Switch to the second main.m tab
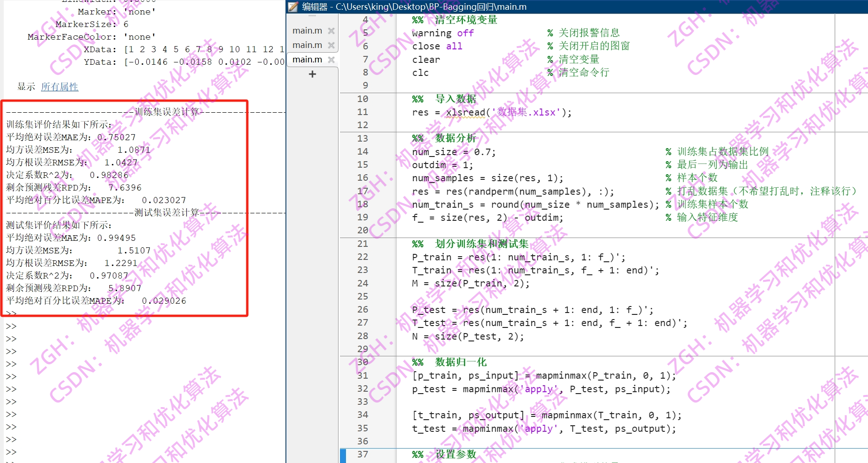 [x=307, y=45]
